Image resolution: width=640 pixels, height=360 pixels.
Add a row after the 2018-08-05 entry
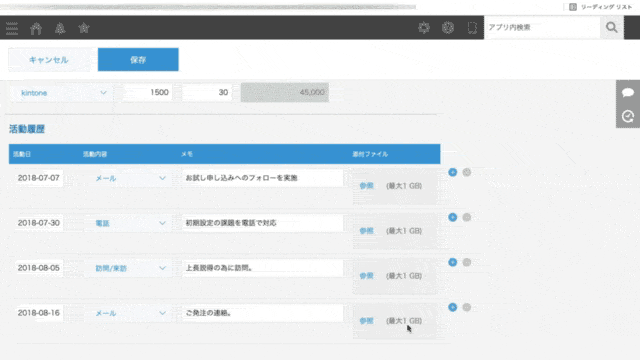click(453, 262)
